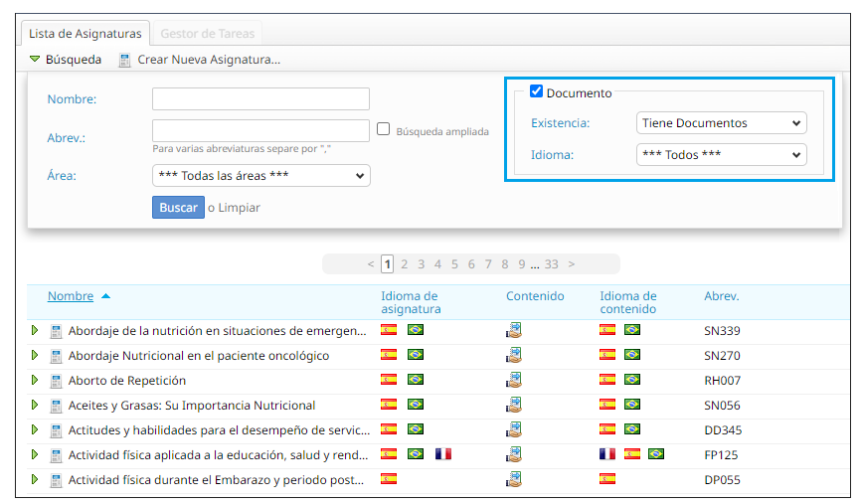
Task: Expand the Abordaje Nutricional oncológico row
Action: [35, 355]
